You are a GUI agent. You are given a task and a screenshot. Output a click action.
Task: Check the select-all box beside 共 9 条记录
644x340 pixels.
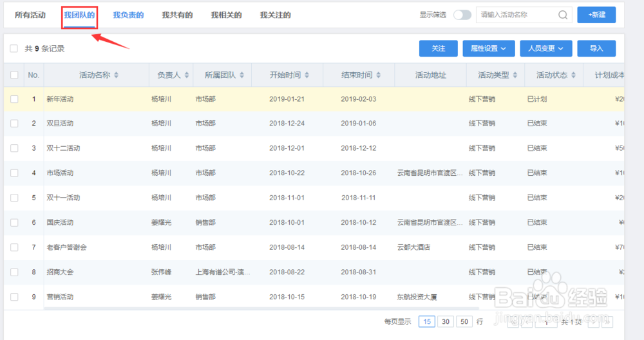[x=14, y=48]
